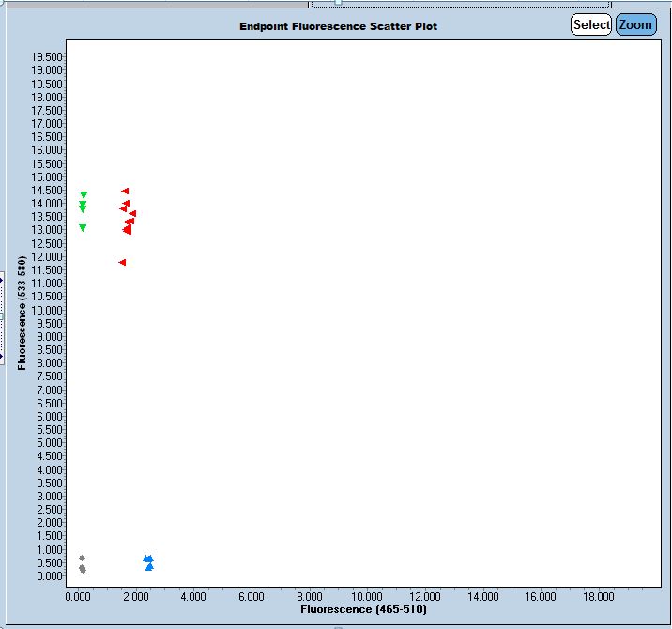Select the dense red cluster at 13.000
This screenshot has height=629, width=672.
pyautogui.click(x=127, y=229)
